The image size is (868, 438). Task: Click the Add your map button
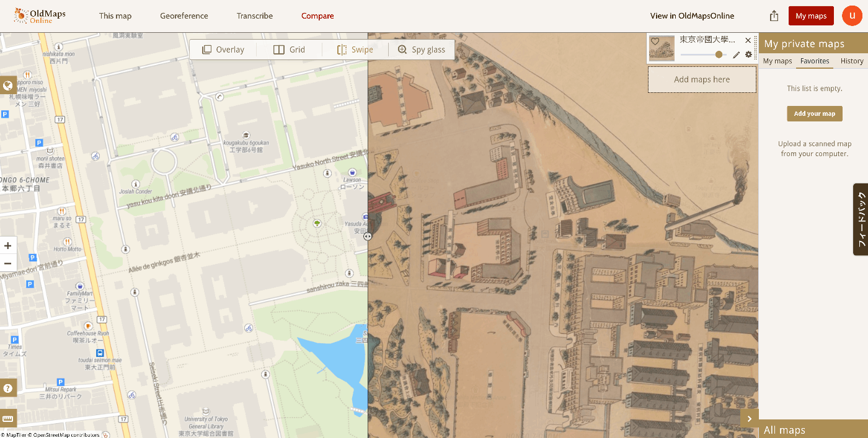pos(815,113)
